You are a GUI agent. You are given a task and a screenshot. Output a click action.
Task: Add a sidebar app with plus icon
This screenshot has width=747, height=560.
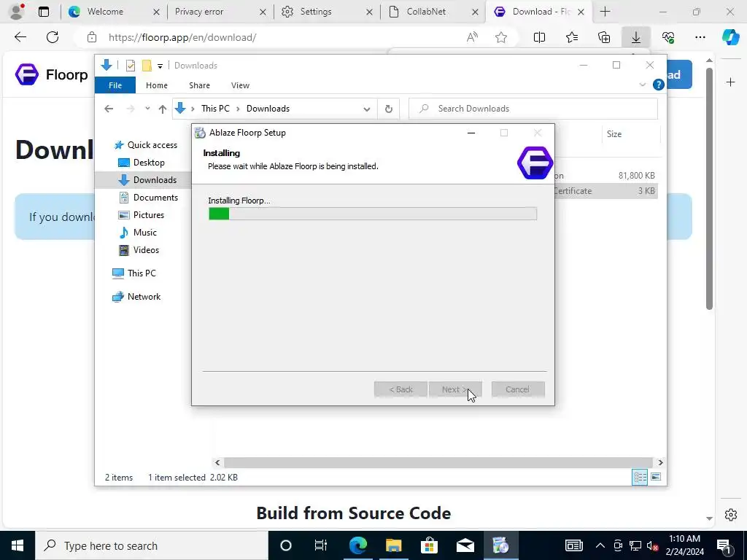pyautogui.click(x=730, y=82)
